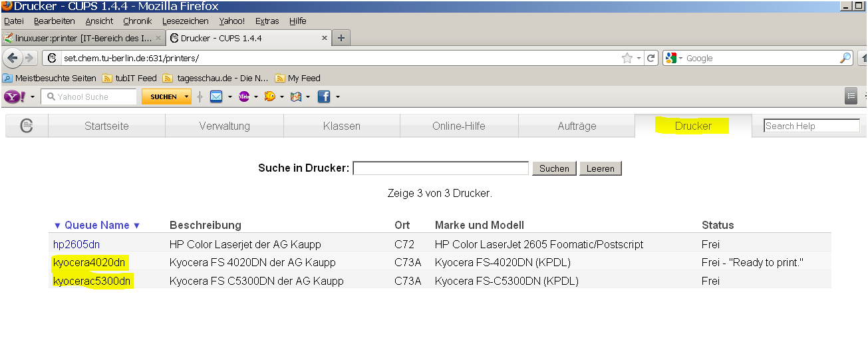The image size is (868, 360).
Task: Open dropdown next to fish icon
Action: tap(282, 97)
